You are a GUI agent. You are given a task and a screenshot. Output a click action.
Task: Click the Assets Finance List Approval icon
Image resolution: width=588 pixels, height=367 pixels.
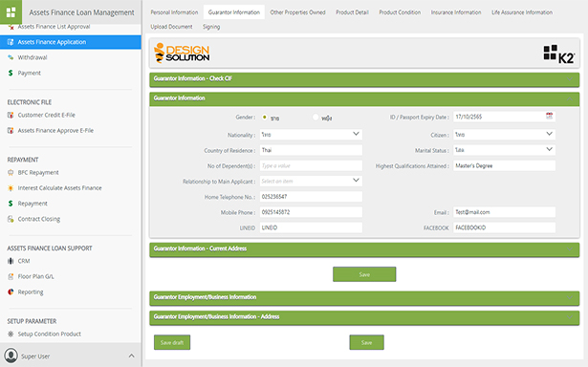pyautogui.click(x=11, y=27)
